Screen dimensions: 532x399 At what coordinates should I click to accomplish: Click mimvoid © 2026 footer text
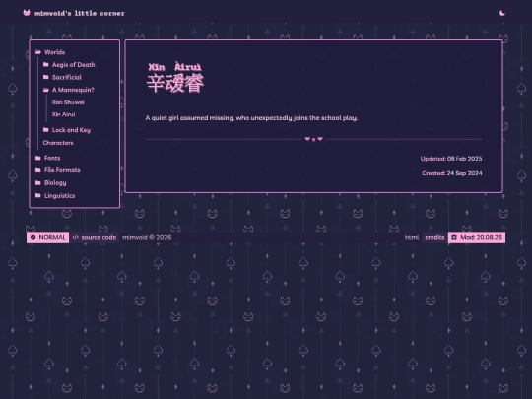tap(147, 237)
